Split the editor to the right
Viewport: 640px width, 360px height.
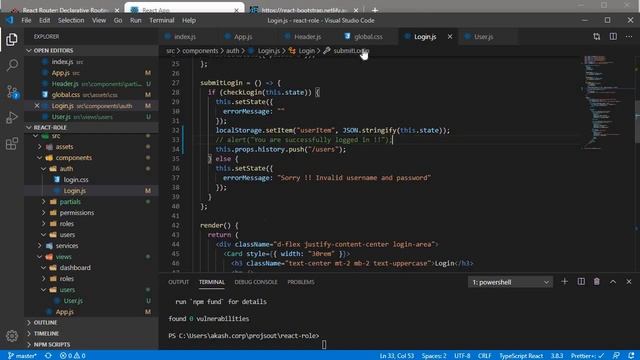pos(613,37)
